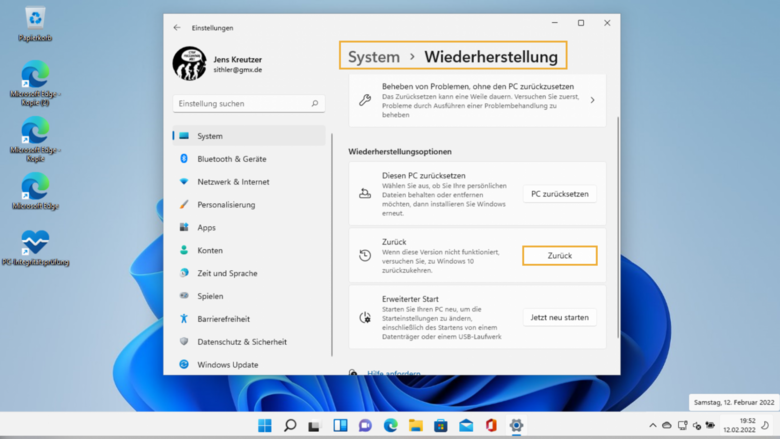Click the Settings gear on the taskbar
Screen dimensions: 780x439
pos(516,426)
